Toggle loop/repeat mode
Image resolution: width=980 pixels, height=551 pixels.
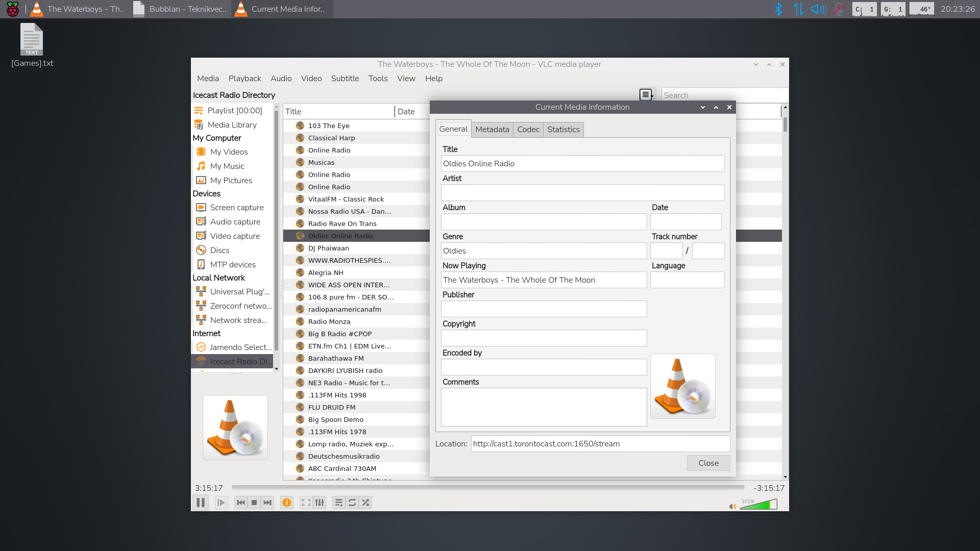tap(352, 503)
